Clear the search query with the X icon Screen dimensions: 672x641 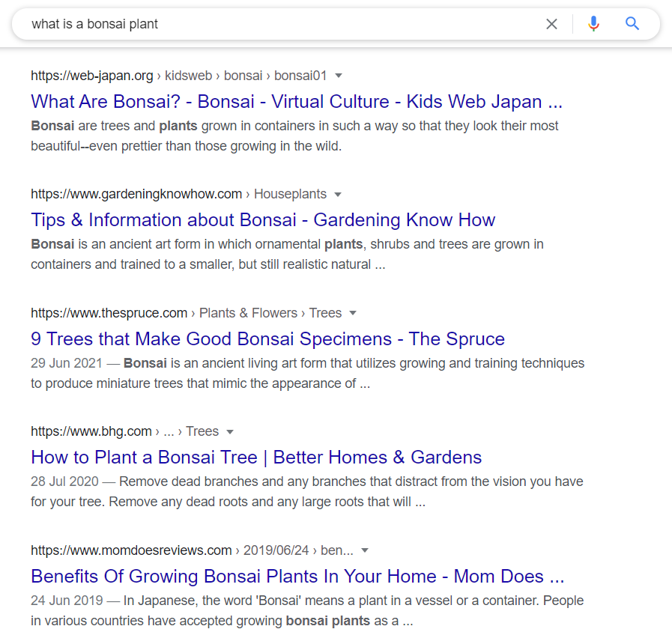pos(551,24)
